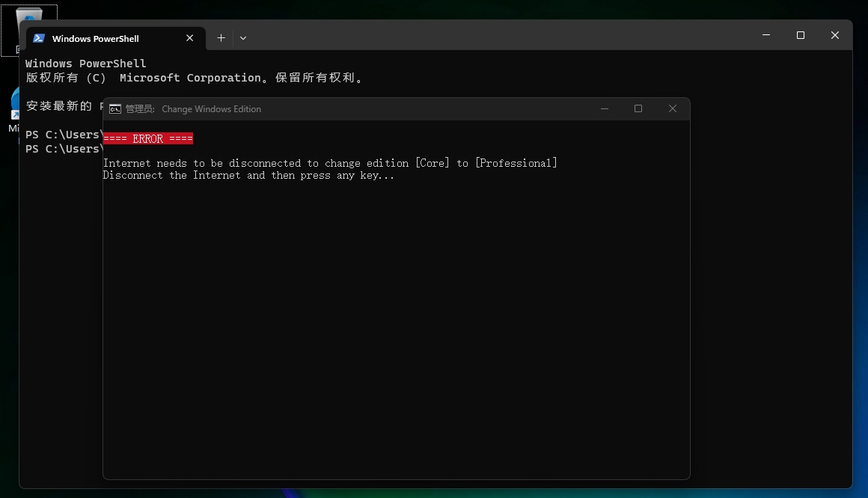The image size is (868, 498).
Task: Minimize the Windows Terminal window
Action: 766,35
